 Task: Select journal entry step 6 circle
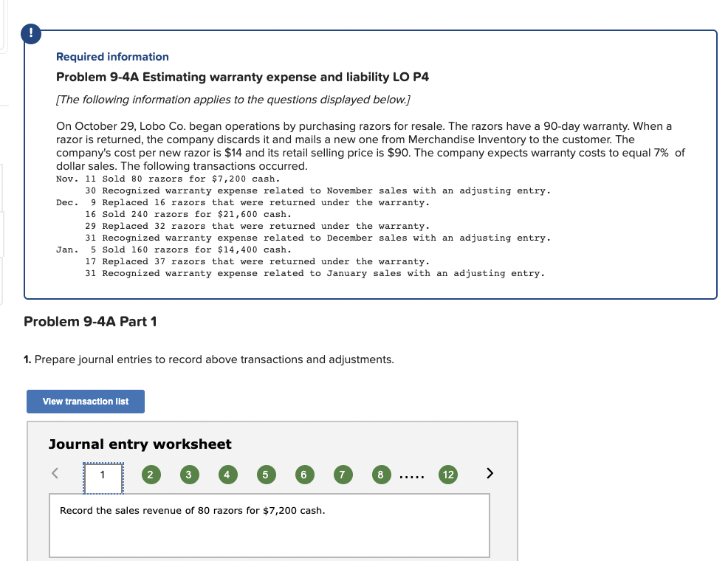pos(304,475)
